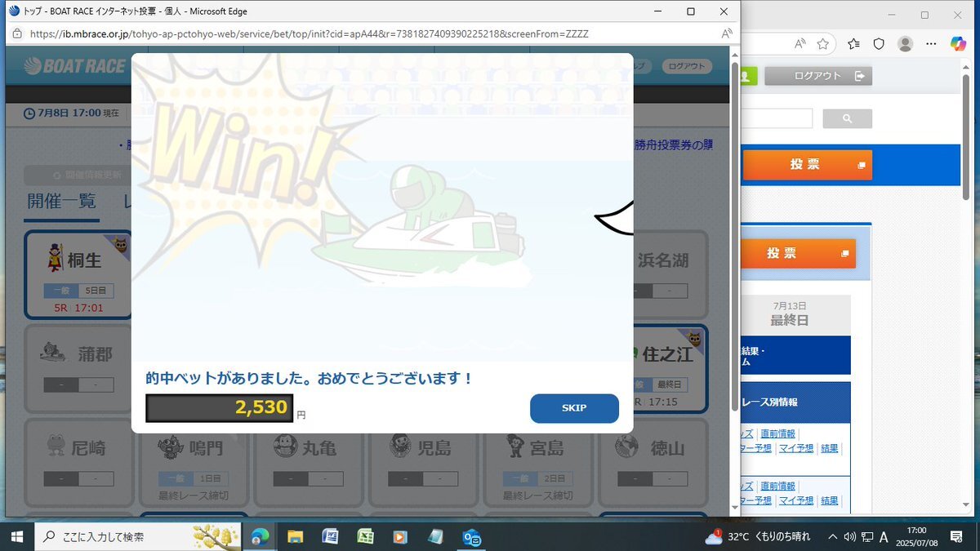Viewport: 980px width, 551px height.
Task: Click the lock icon beside ib.mbrace.or.jp URL
Action: (x=17, y=34)
